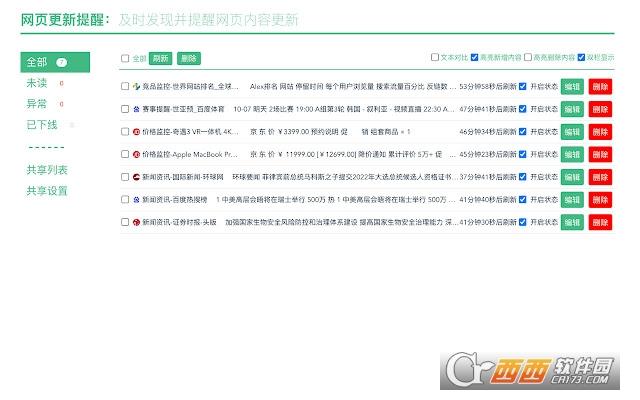Tick the 全部 select-all checkbox
The width and height of the screenshot is (640, 400).
(125, 58)
